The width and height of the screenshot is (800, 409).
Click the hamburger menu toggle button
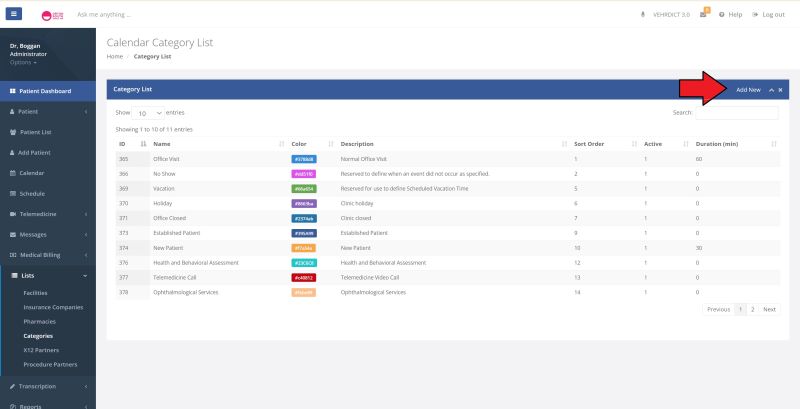click(x=14, y=14)
